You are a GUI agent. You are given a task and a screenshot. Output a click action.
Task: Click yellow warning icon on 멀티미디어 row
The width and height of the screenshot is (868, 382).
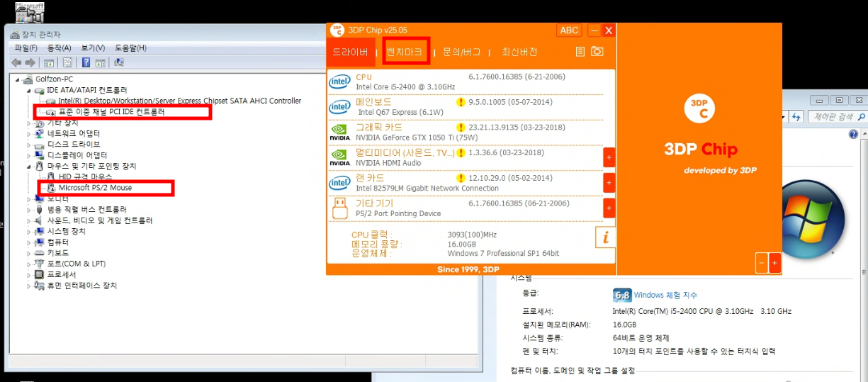point(461,153)
